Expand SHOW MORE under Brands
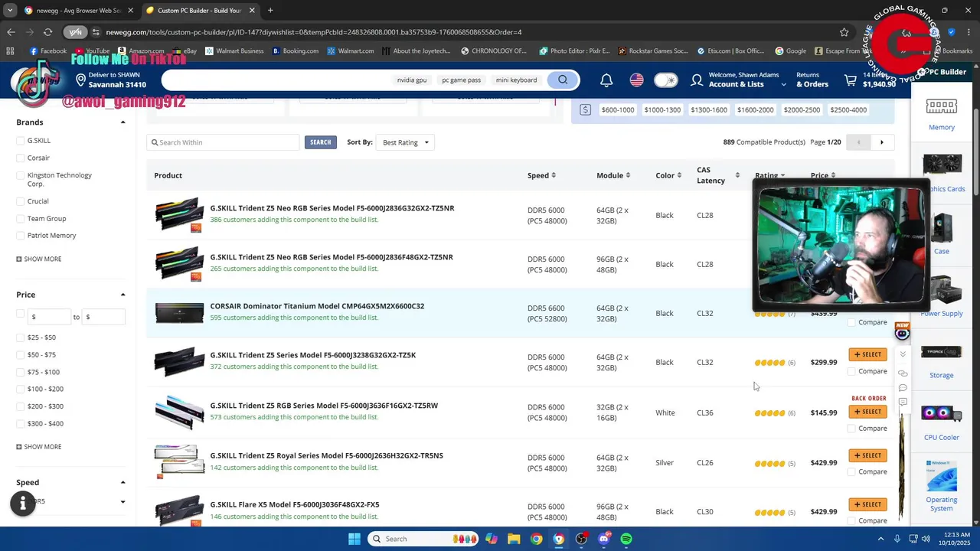The height and width of the screenshot is (551, 980). 39,259
